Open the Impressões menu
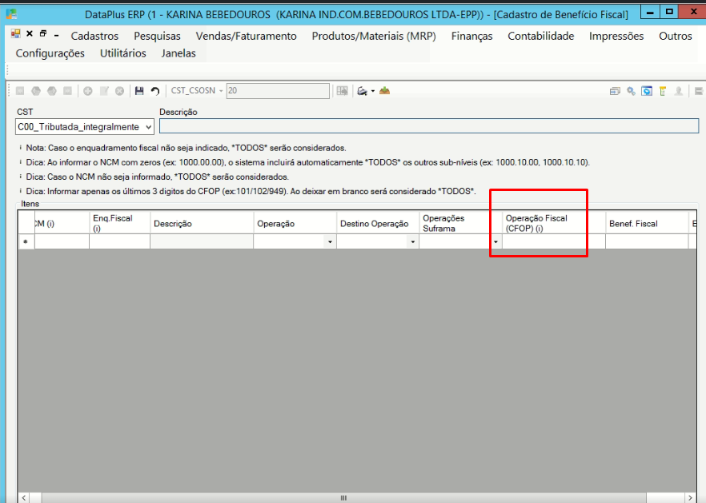Image resolution: width=706 pixels, height=503 pixels. pyautogui.click(x=616, y=36)
